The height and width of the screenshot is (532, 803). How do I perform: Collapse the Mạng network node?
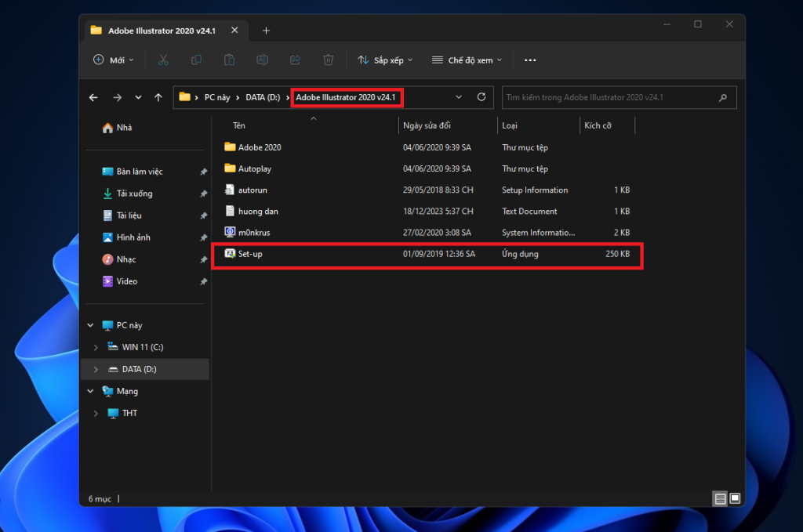(x=91, y=391)
